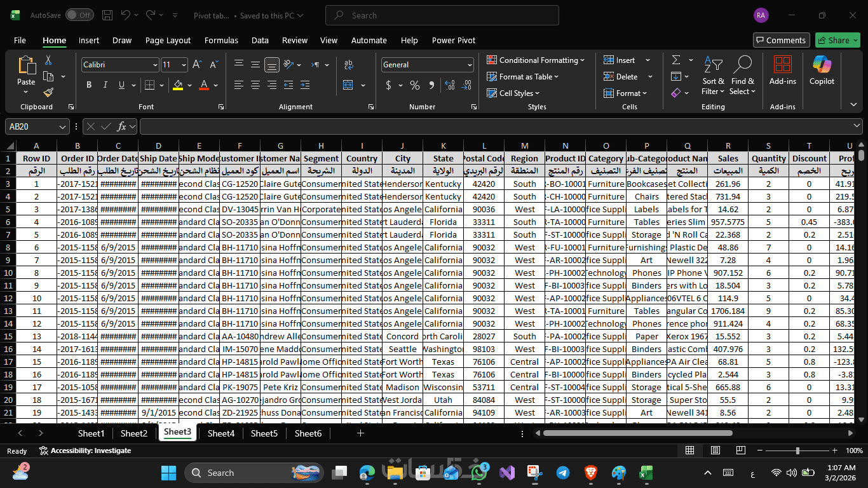Open the Formulas ribbon tab
Screen dimensions: 868x488
coord(221,40)
